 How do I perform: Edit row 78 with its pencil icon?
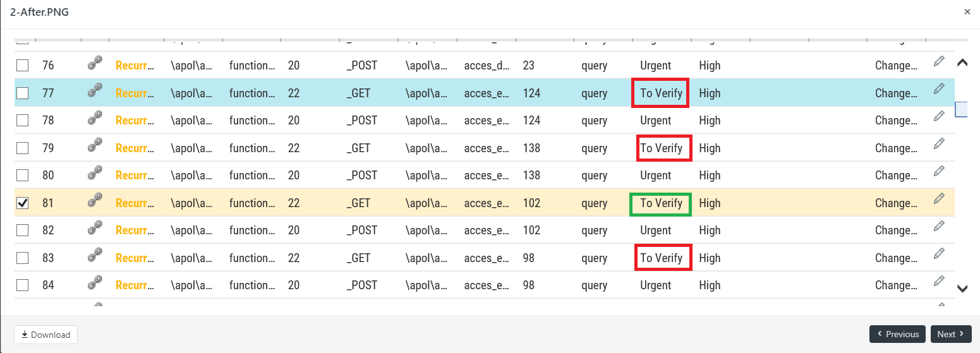tap(939, 116)
